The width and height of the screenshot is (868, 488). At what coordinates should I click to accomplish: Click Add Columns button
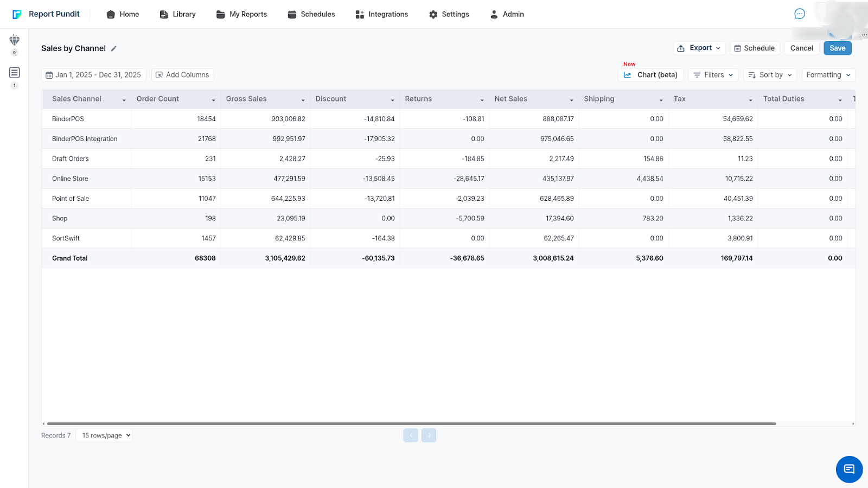point(182,75)
